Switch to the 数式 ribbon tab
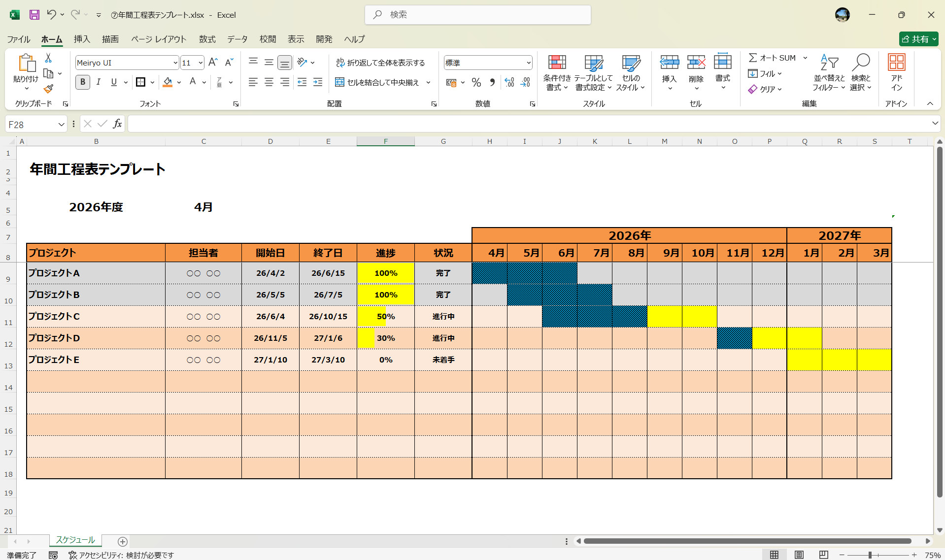The image size is (945, 560). pyautogui.click(x=207, y=39)
